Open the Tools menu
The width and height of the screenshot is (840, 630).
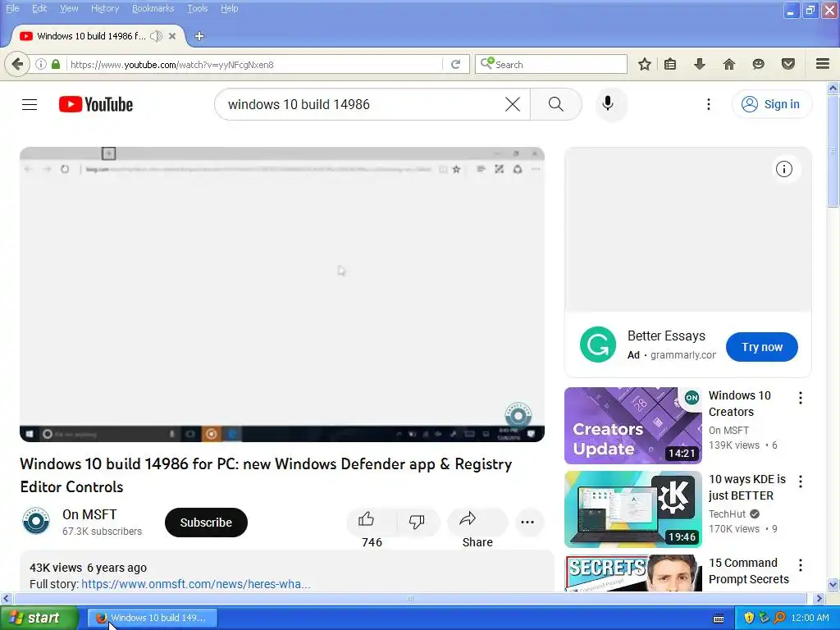pyautogui.click(x=197, y=8)
